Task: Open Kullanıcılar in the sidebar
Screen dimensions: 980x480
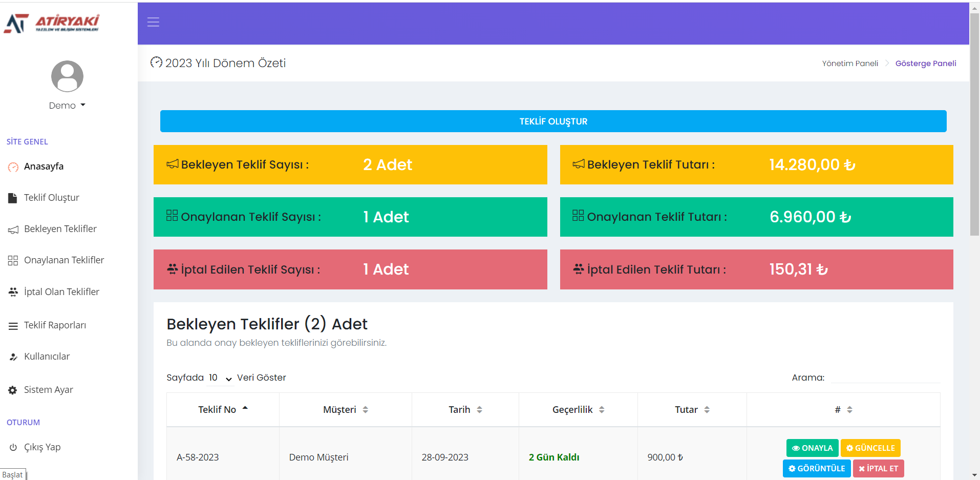Action: 47,357
